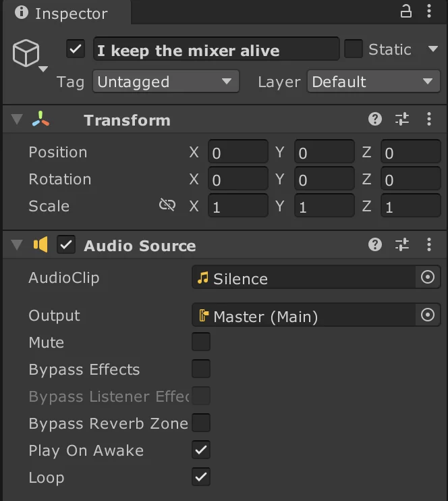
Task: Click the GameObject name text field
Action: click(x=216, y=50)
